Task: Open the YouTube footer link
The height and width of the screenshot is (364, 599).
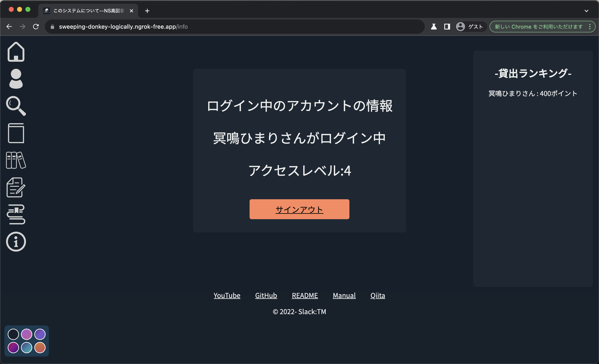Action: [x=227, y=295]
